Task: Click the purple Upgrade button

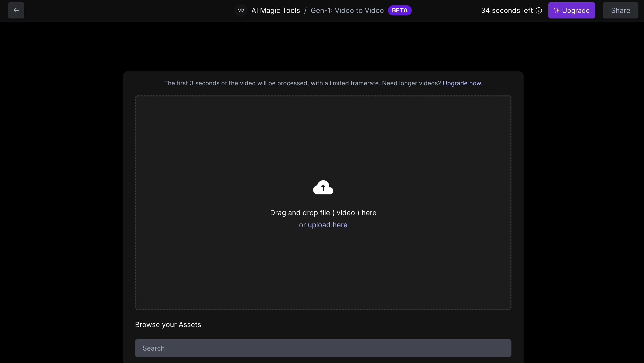Action: tap(571, 10)
